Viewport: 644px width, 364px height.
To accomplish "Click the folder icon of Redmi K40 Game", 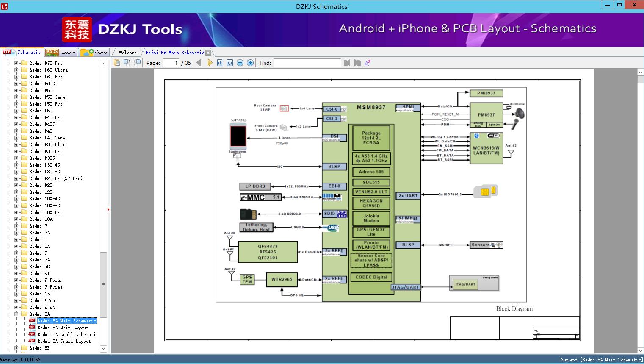I will point(24,138).
